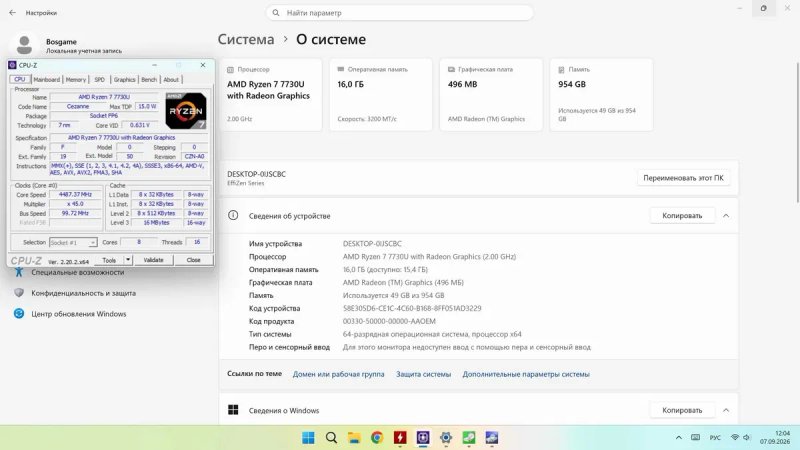Image resolution: width=800 pixels, height=450 pixels.
Task: Open the last blue taskbar app
Action: (x=492, y=438)
